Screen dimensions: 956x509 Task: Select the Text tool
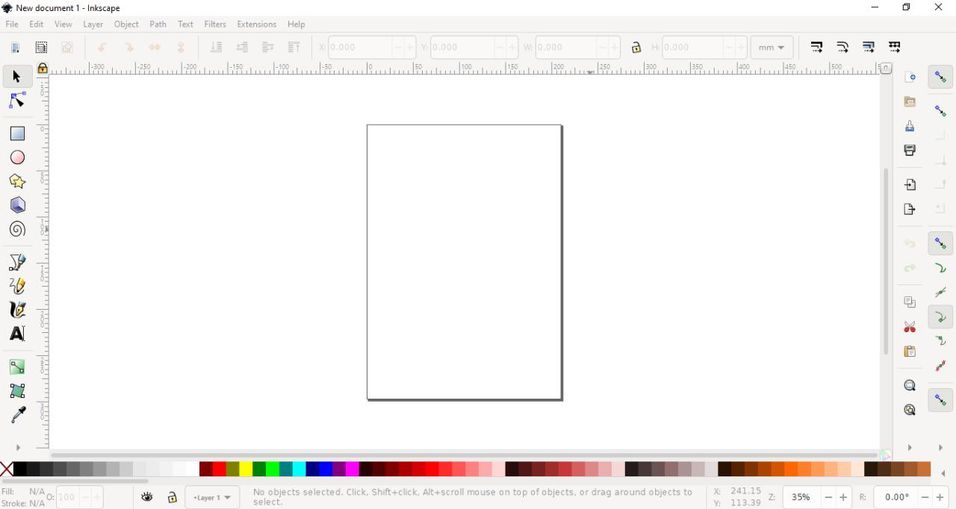[17, 333]
